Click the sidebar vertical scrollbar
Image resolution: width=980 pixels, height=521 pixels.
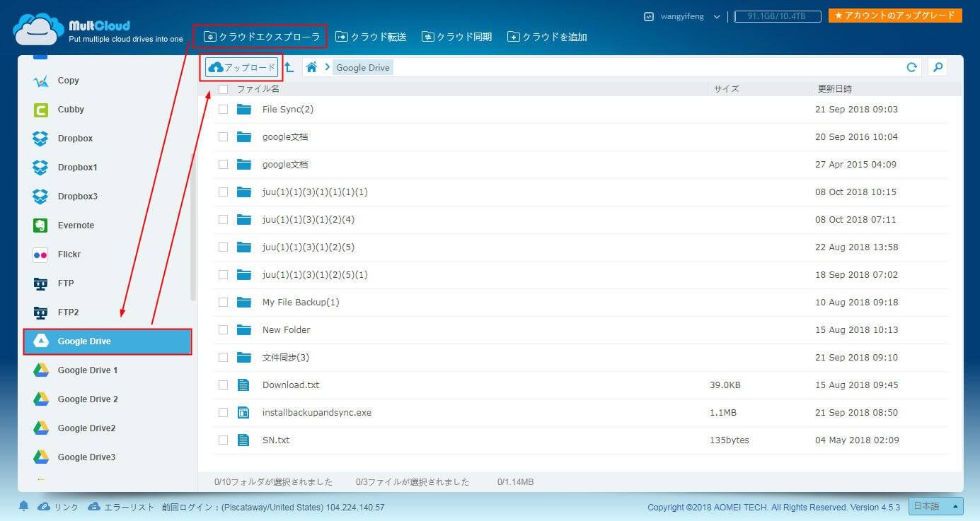[x=193, y=226]
